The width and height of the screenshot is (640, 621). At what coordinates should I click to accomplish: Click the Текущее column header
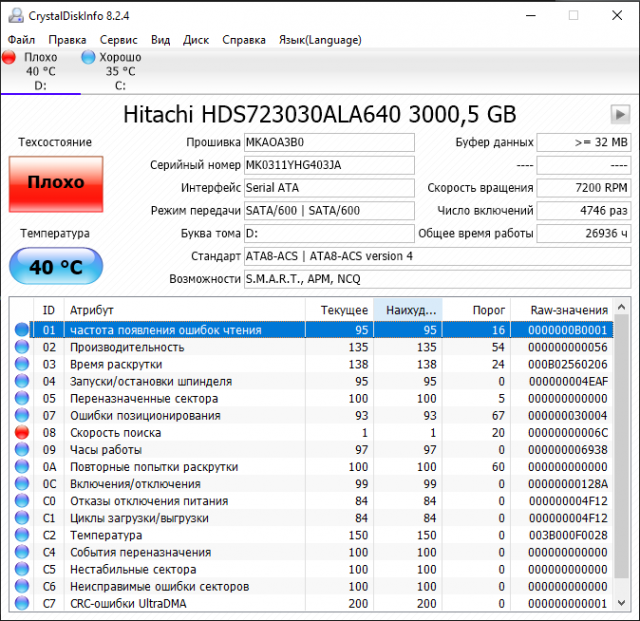click(x=339, y=310)
